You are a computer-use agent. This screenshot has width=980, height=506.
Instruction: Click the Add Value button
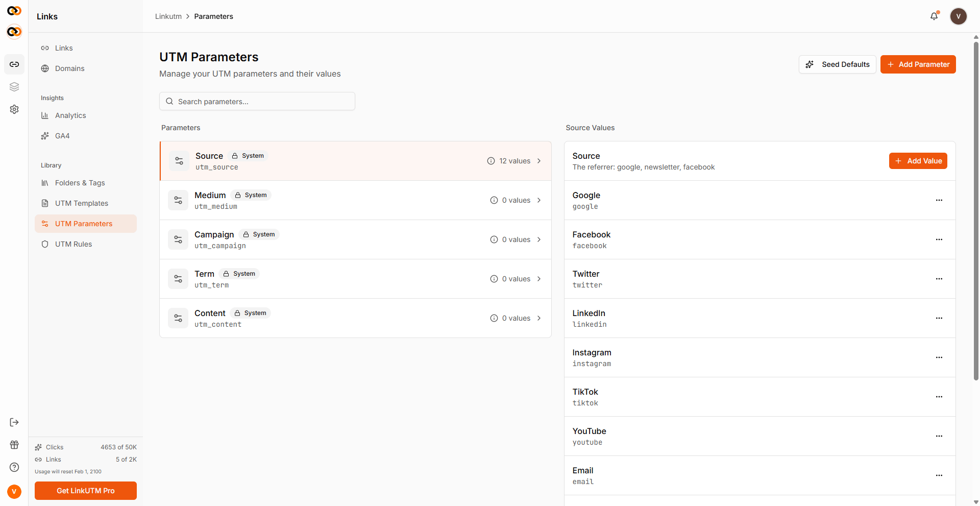click(x=918, y=161)
